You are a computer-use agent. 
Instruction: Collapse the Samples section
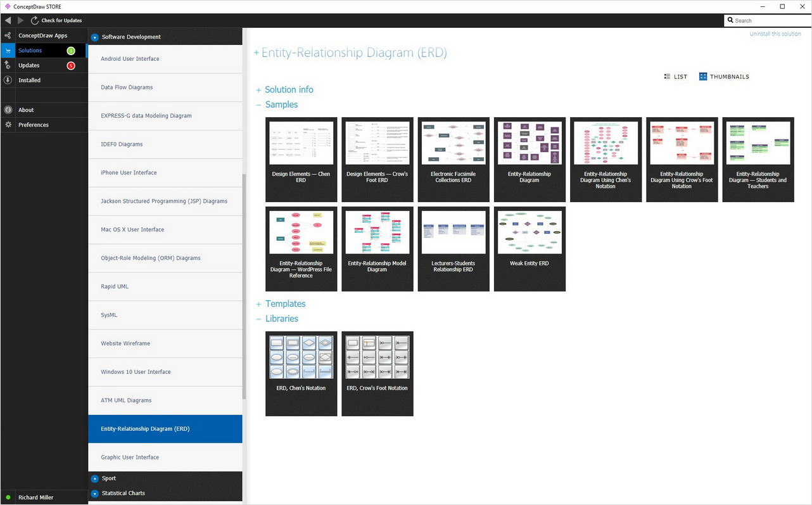click(x=277, y=105)
